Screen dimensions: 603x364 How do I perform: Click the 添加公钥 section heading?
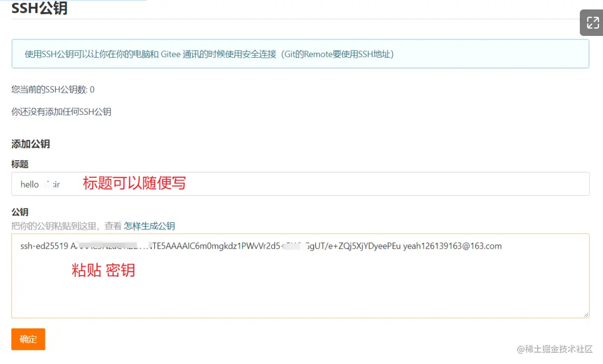pos(31,144)
